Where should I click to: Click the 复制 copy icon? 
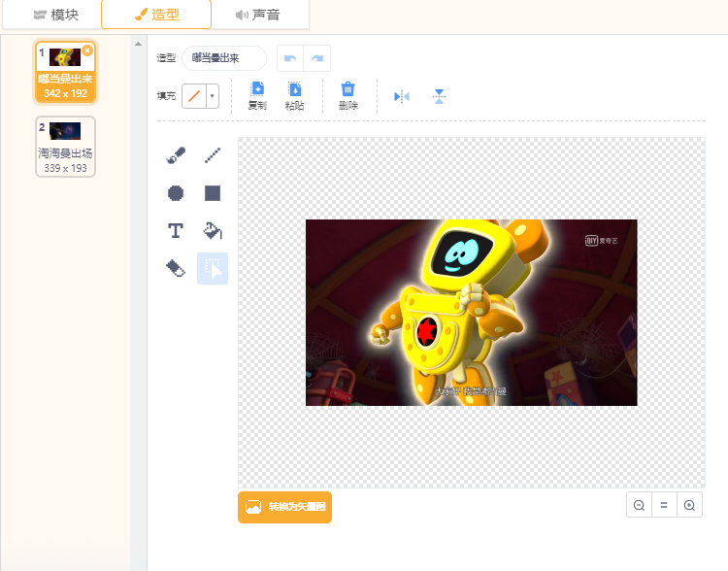coord(257,96)
